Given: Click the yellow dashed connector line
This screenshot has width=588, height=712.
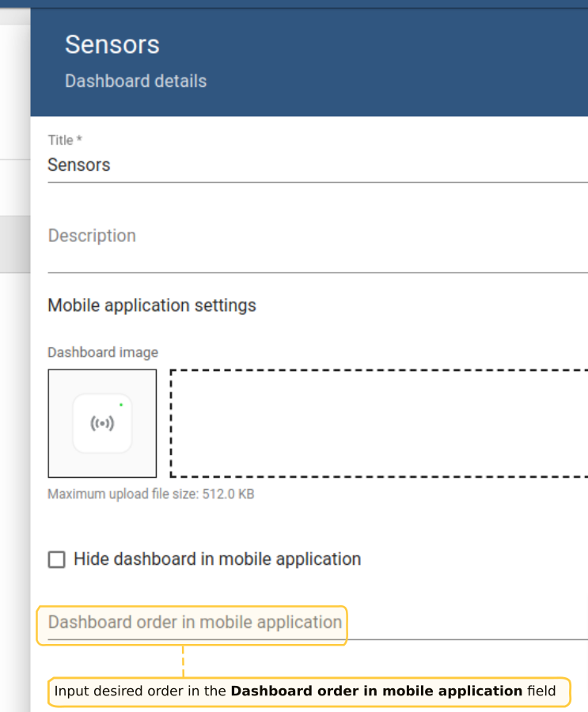Looking at the screenshot, I should (184, 661).
